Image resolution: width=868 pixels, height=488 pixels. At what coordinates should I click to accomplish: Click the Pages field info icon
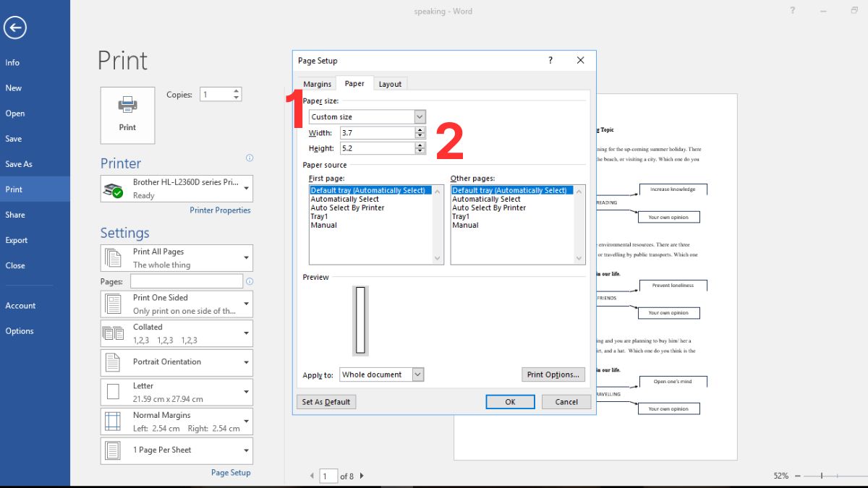(250, 281)
